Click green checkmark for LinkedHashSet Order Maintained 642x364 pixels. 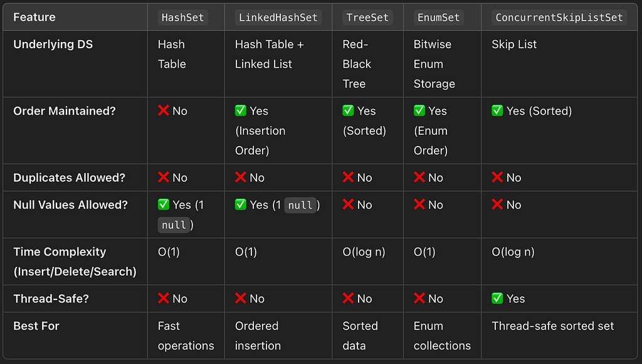[241, 110]
